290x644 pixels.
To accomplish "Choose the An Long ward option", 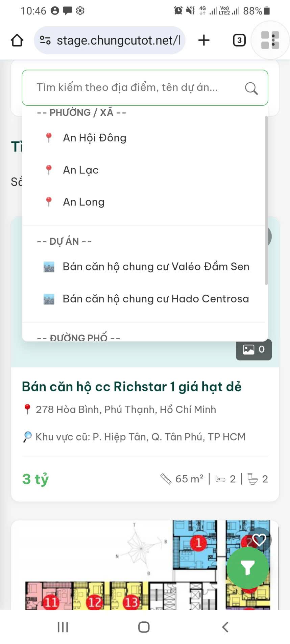I will coord(83,202).
